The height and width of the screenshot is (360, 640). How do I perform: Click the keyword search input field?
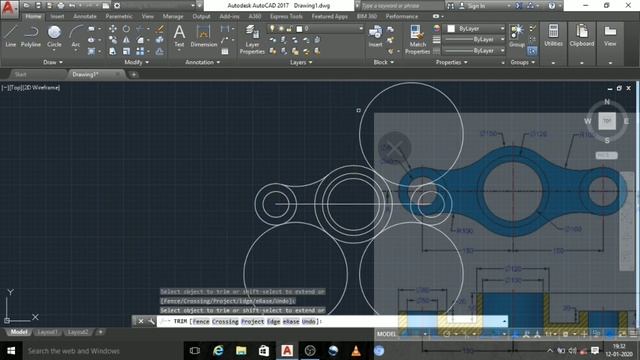pyautogui.click(x=402, y=6)
